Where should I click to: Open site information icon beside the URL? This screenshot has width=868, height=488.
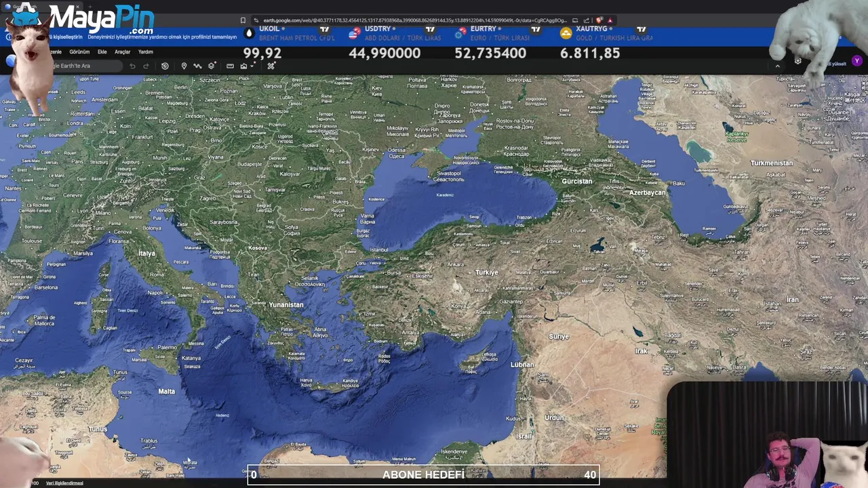pyautogui.click(x=256, y=20)
